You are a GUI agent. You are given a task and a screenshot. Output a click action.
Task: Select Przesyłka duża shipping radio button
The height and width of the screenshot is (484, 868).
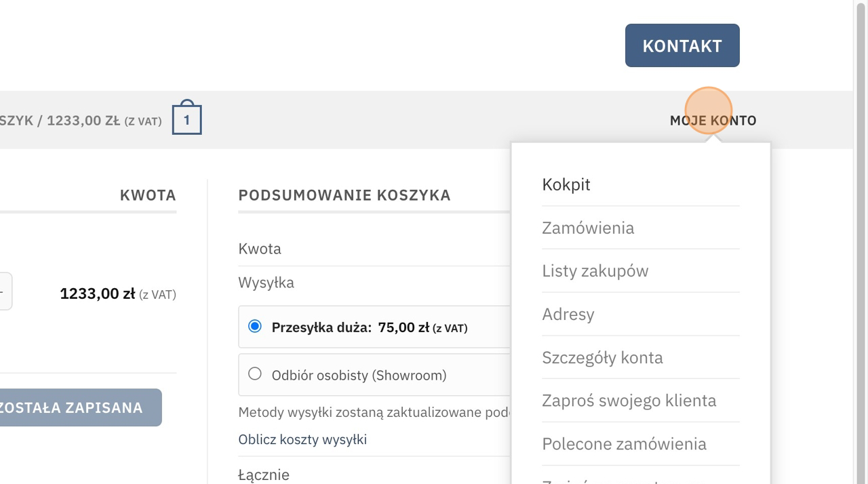(255, 327)
